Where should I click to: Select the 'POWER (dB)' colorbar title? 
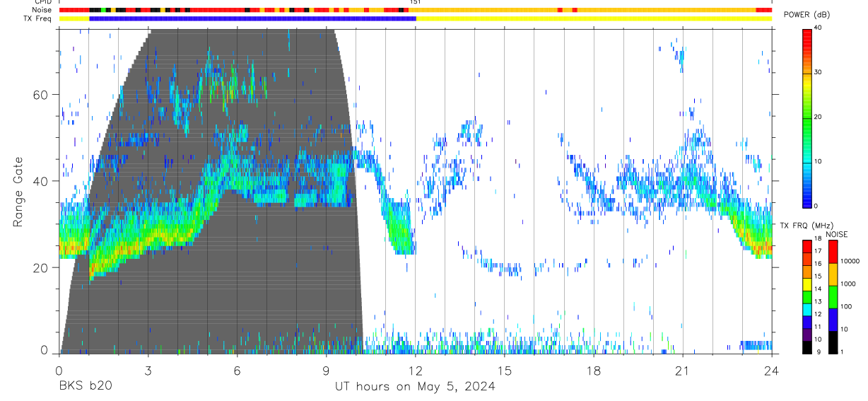pos(807,15)
